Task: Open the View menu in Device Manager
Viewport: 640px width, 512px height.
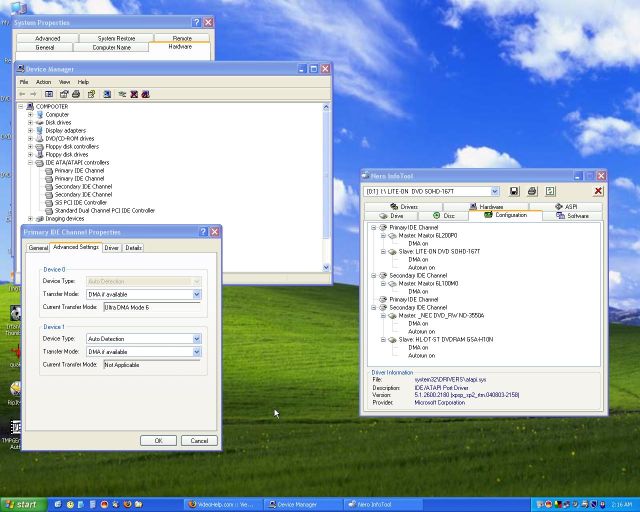Action: pyautogui.click(x=64, y=82)
